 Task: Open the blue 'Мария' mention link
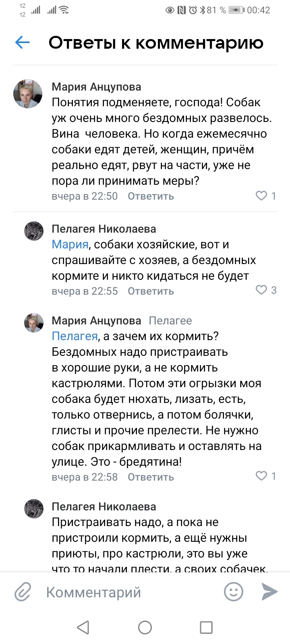70,244
